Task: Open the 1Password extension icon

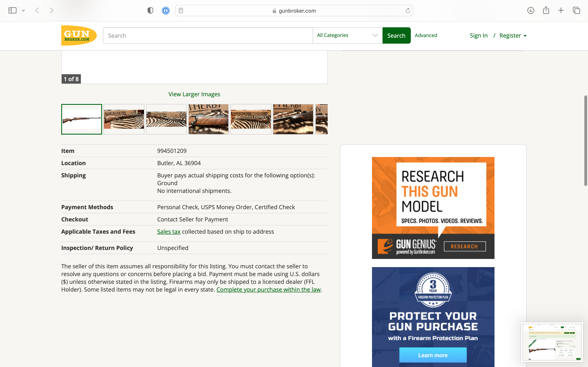Action: coord(166,10)
